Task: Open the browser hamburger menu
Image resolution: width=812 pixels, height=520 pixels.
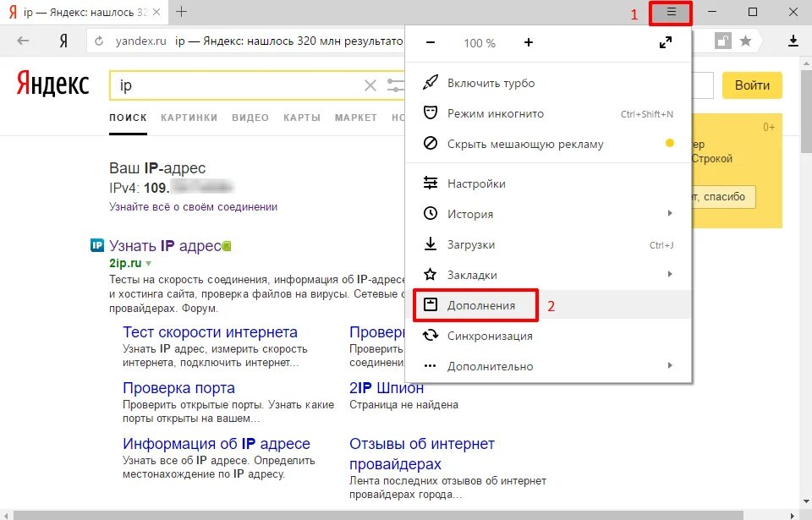Action: pyautogui.click(x=671, y=13)
